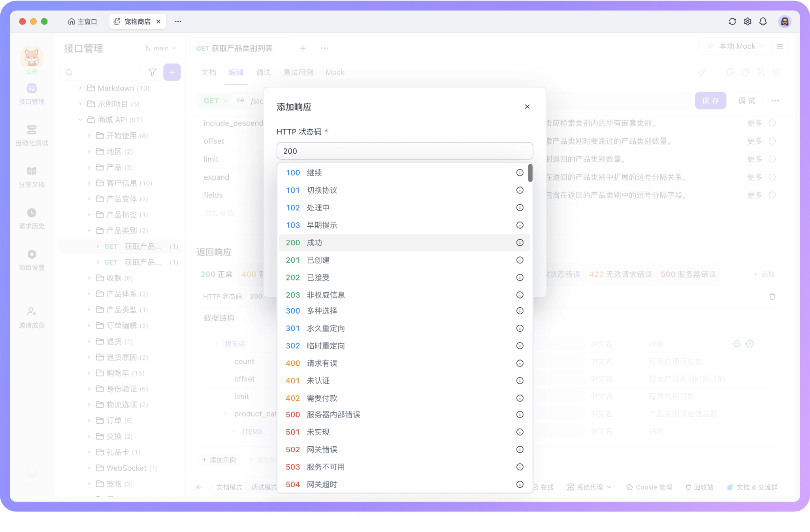
Task: Collapse the 商城 API folder
Action: point(80,120)
